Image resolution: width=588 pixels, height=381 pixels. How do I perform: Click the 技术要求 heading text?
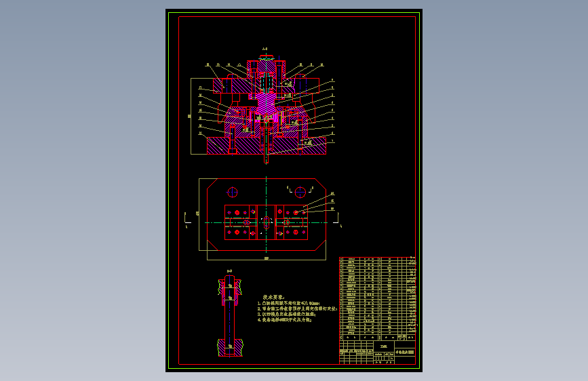(x=273, y=297)
